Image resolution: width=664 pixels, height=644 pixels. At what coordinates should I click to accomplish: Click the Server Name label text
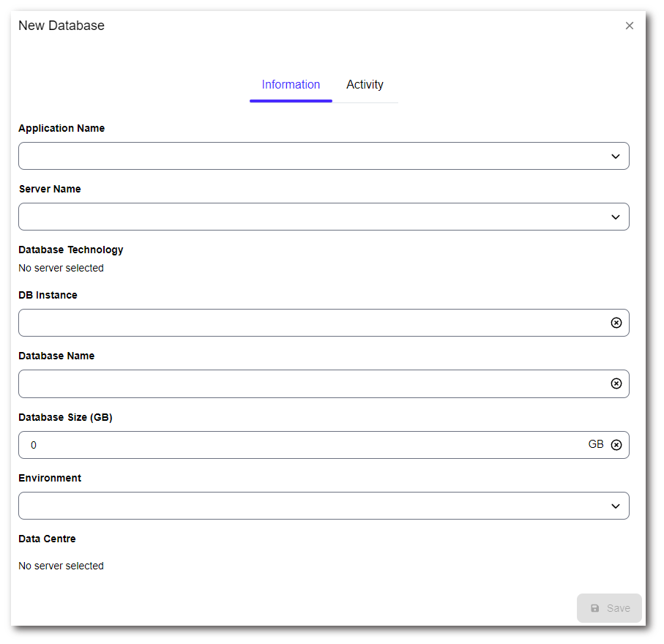coord(50,189)
